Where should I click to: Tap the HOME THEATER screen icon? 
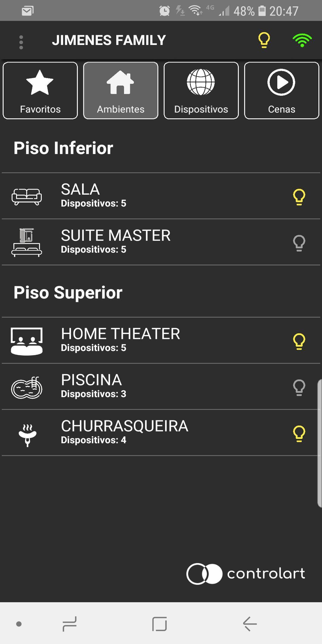[27, 341]
